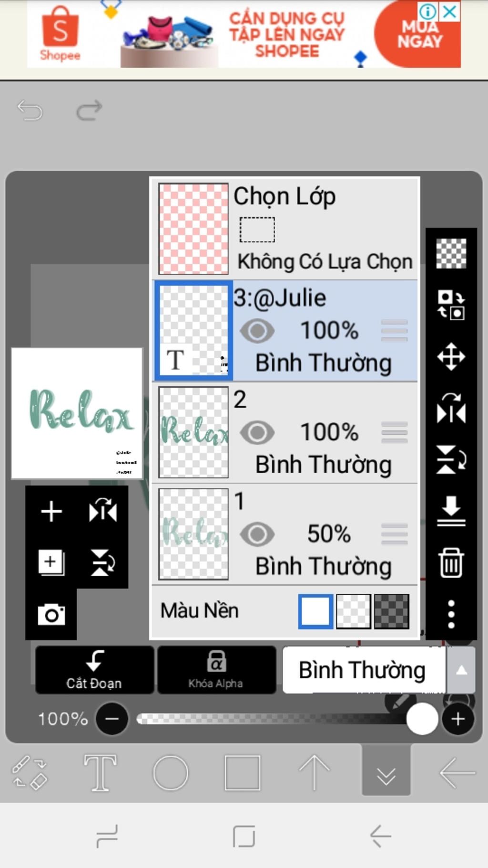Merge layer down with download-arrow icon
The width and height of the screenshot is (488, 868).
coord(451,511)
